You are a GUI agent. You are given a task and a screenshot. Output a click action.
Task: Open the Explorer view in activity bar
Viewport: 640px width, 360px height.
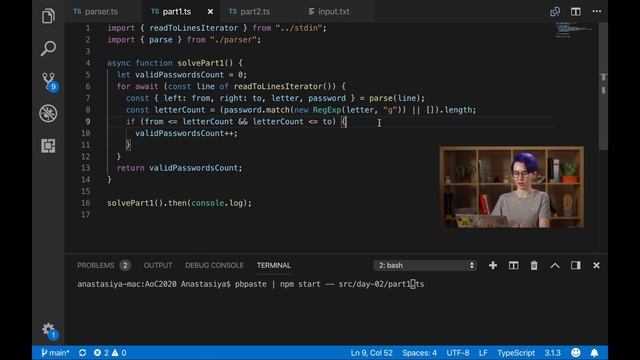pos(48,16)
